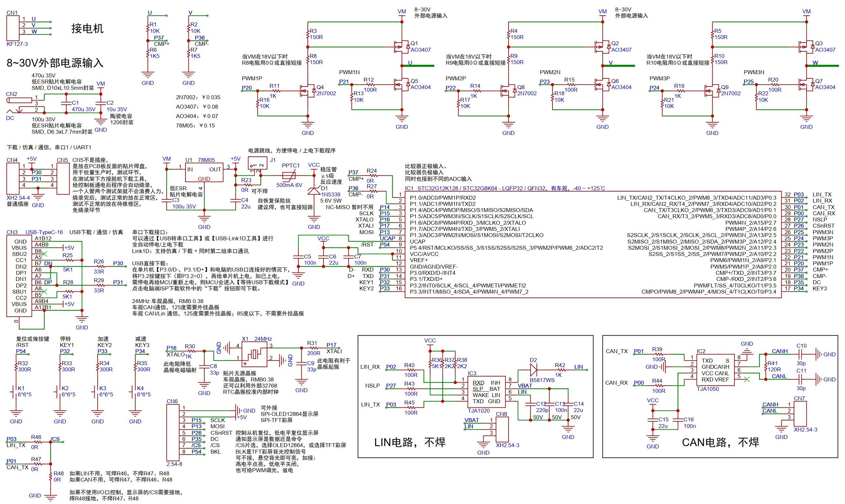Click the CN7 XH2.54-3 CAN connector
This screenshot has height=504, width=845.
click(800, 414)
